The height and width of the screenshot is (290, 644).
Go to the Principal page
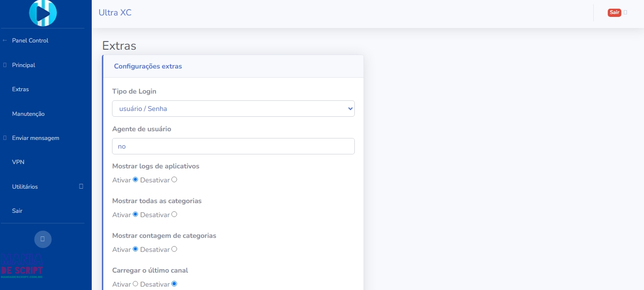coord(24,65)
